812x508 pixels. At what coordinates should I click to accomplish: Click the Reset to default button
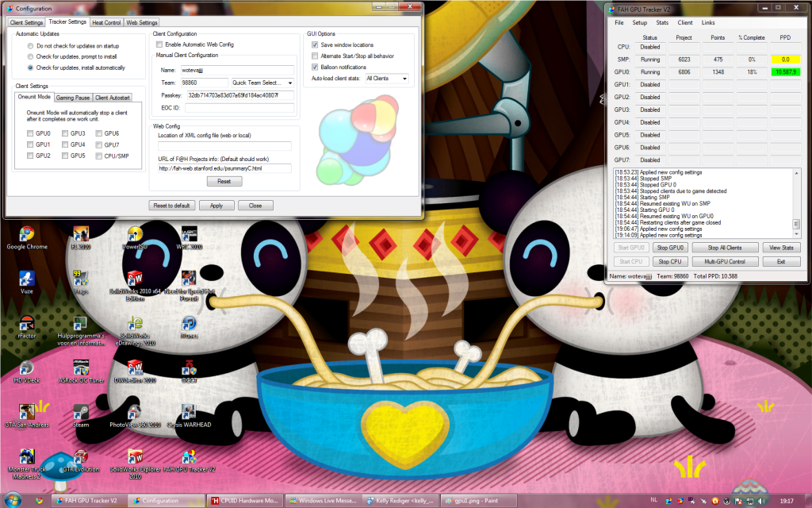pos(171,206)
